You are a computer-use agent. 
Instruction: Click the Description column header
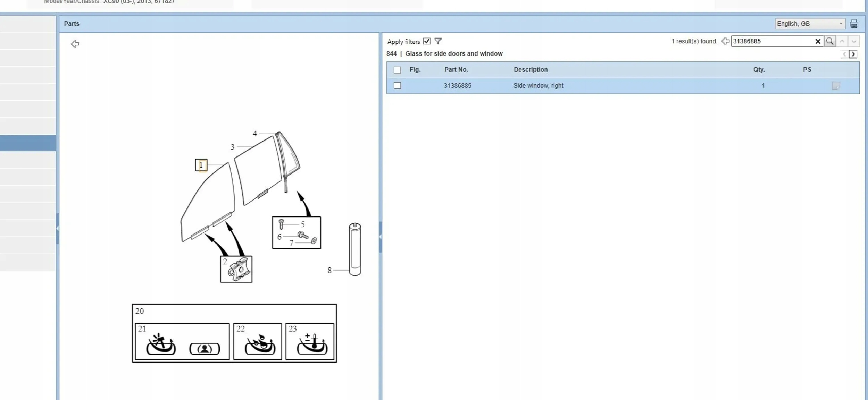click(531, 70)
